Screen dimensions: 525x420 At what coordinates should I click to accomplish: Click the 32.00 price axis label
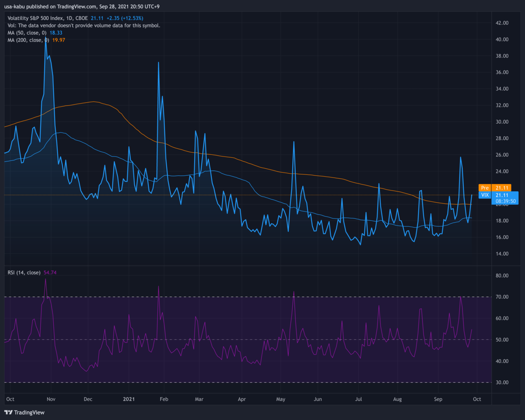[502, 105]
